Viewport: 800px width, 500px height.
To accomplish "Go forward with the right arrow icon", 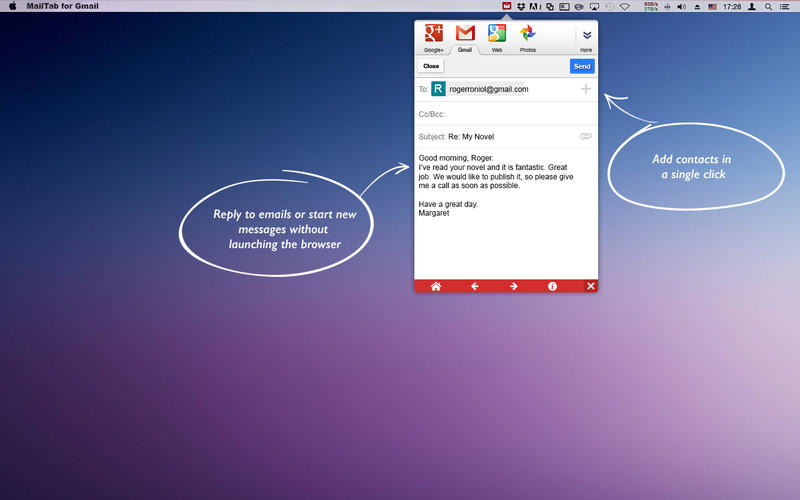I will click(x=513, y=286).
